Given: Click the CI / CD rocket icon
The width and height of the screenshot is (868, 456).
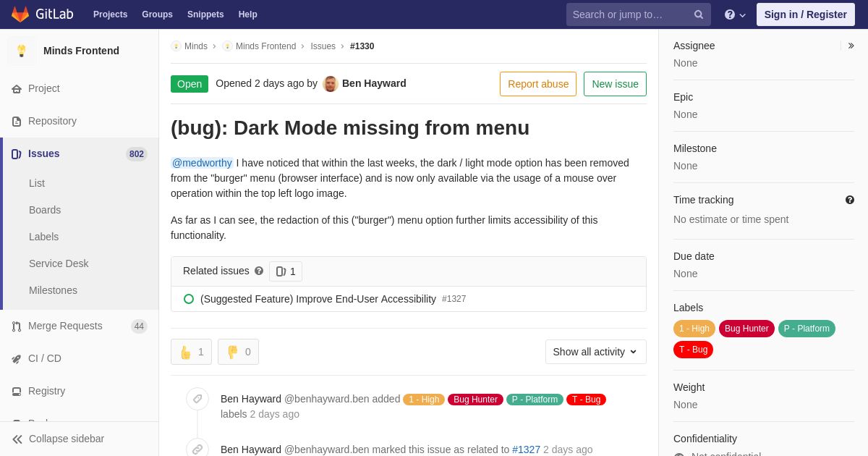Looking at the screenshot, I should pyautogui.click(x=17, y=359).
